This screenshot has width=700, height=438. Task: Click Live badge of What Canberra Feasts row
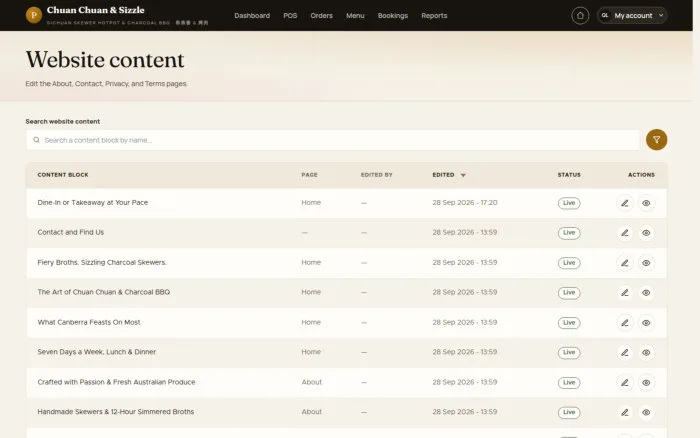[x=569, y=323]
